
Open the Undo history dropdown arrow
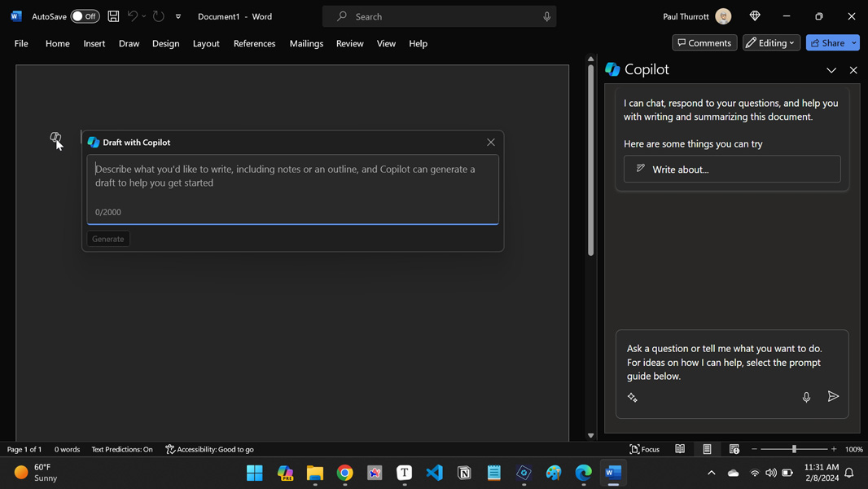click(x=144, y=16)
